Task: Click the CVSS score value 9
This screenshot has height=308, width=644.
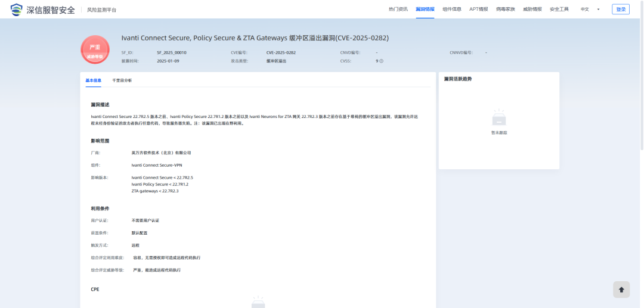Action: coord(377,61)
